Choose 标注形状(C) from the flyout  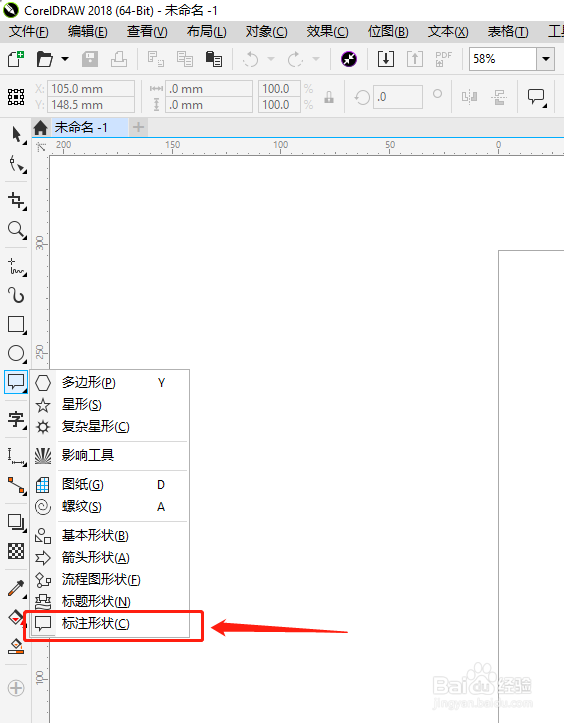point(111,623)
